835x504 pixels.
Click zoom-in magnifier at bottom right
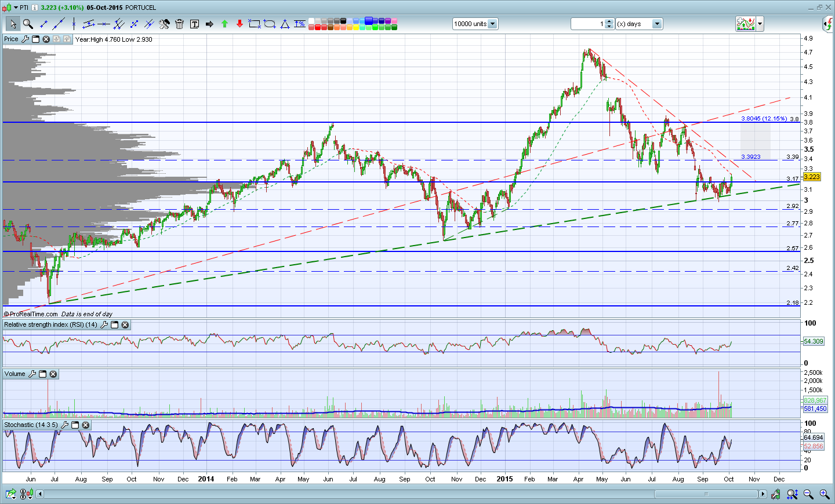[824, 494]
